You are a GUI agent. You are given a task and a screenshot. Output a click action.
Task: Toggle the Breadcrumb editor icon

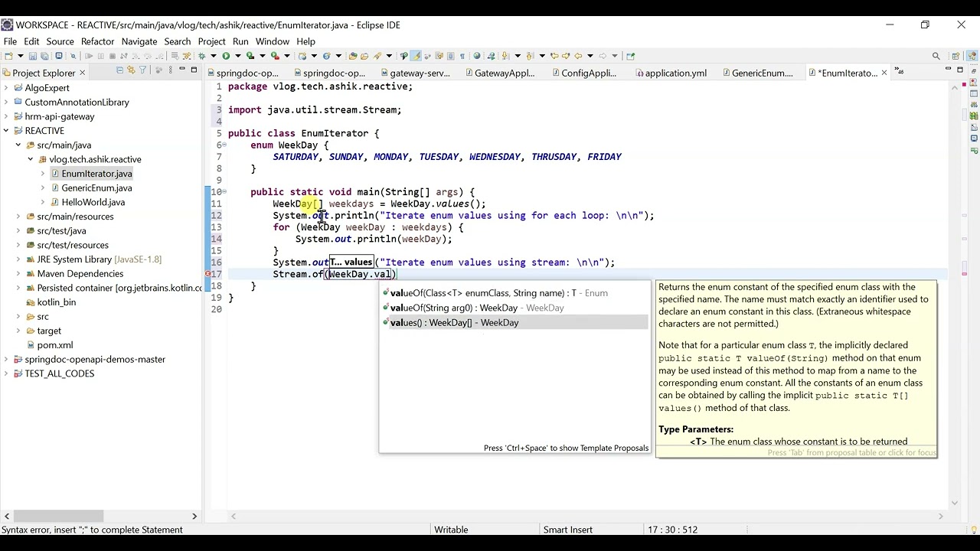(x=403, y=56)
